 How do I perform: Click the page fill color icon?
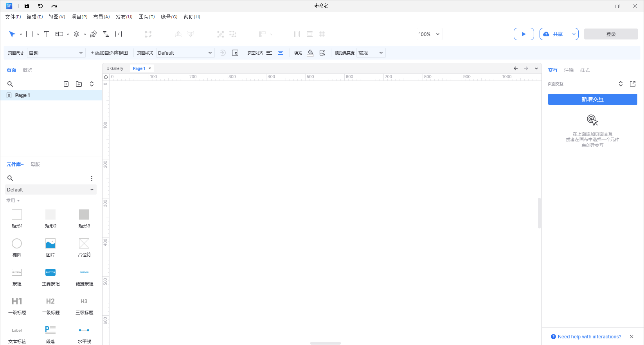[310, 53]
